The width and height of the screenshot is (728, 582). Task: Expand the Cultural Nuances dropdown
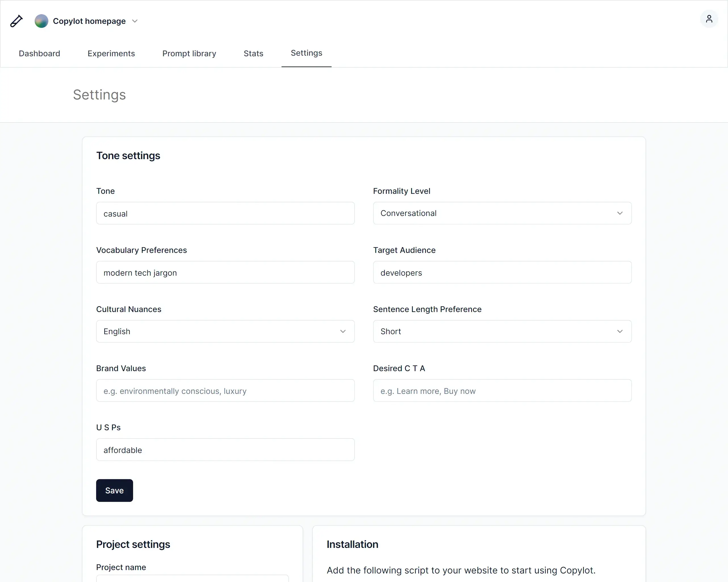225,331
